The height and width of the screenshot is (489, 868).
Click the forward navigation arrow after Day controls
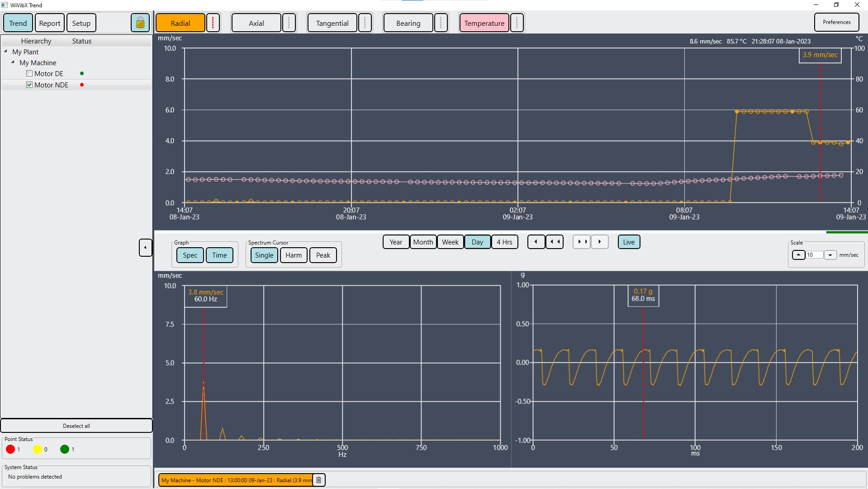click(x=600, y=242)
